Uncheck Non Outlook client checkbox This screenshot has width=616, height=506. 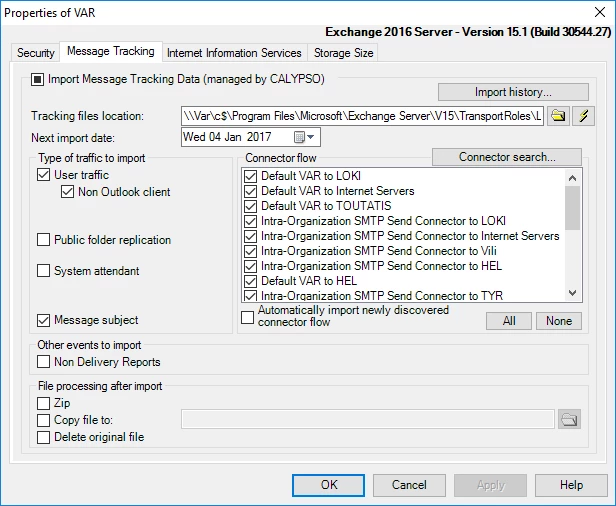pos(67,192)
